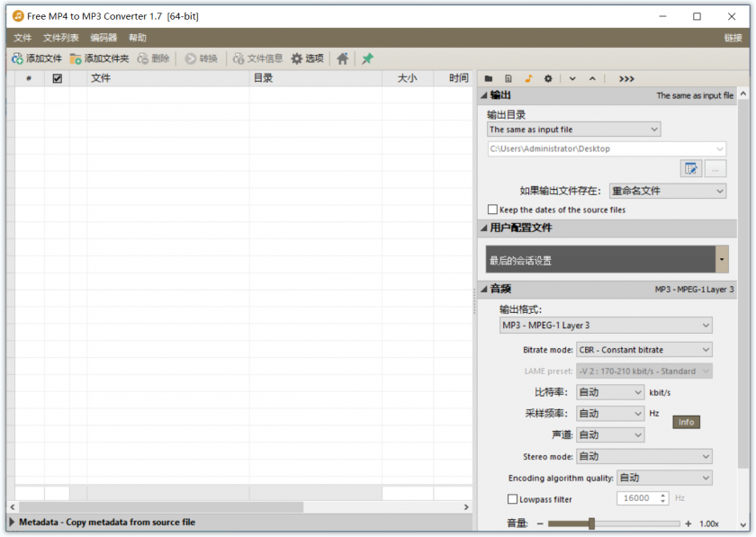
Task: Click the edit output path icon button
Action: 691,169
